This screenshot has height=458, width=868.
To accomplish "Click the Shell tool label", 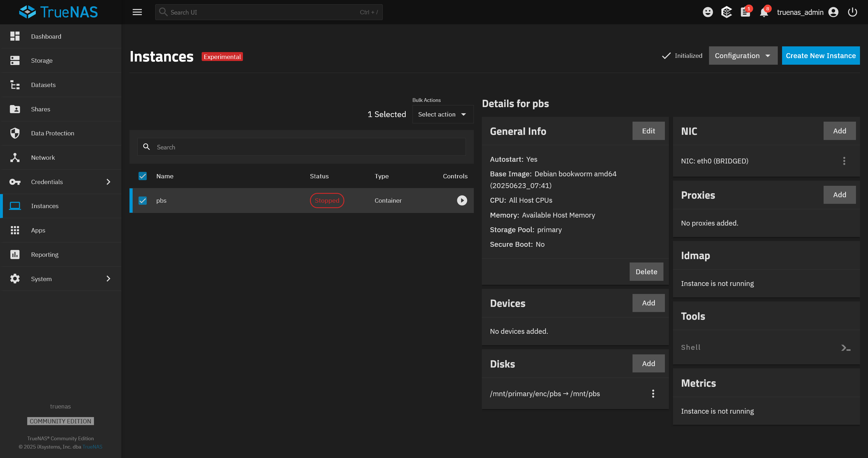I will coord(690,348).
